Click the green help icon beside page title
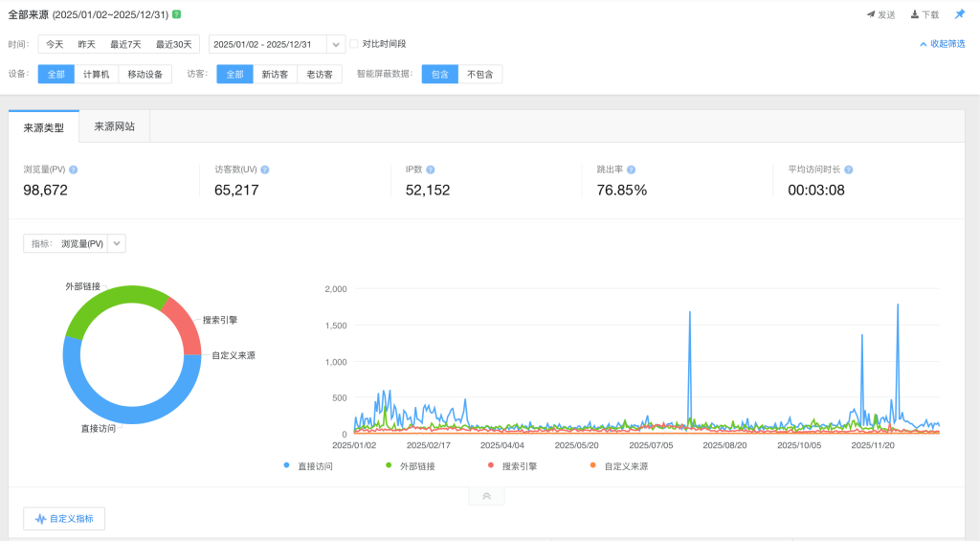Image resolution: width=980 pixels, height=541 pixels. click(177, 14)
